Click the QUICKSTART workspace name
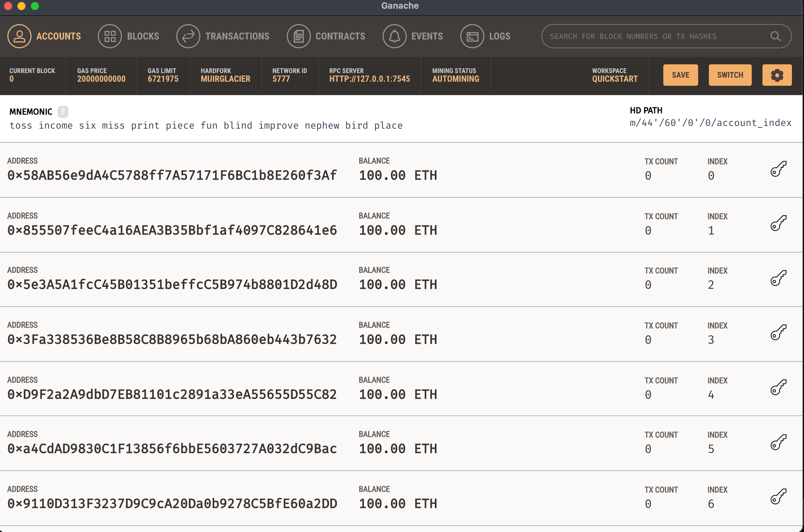Image resolution: width=804 pixels, height=532 pixels. click(x=615, y=79)
